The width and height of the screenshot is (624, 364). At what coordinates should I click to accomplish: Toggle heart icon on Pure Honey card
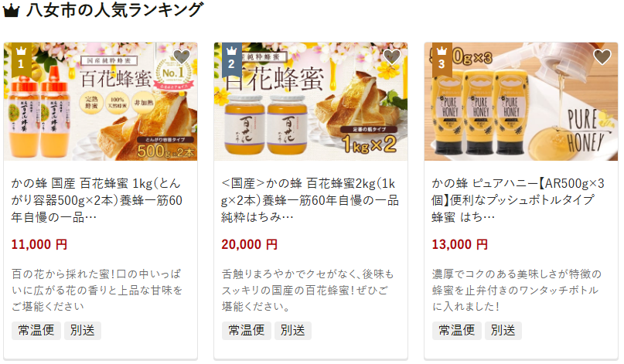point(602,57)
